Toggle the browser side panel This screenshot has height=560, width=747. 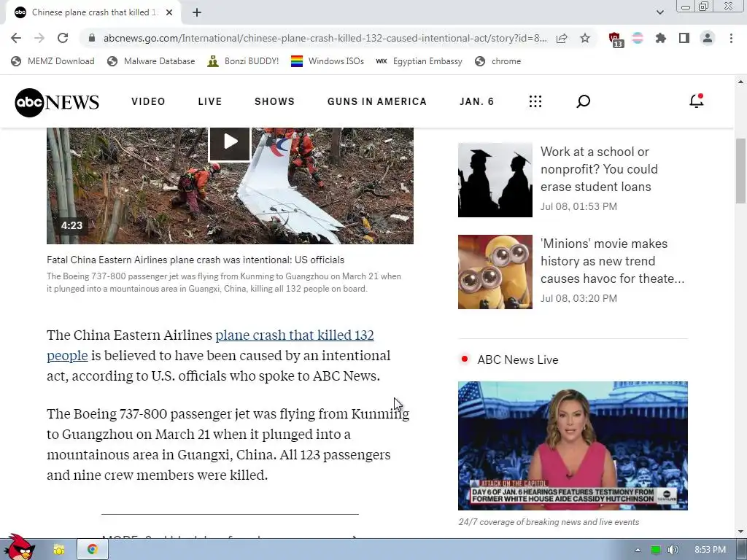click(684, 38)
